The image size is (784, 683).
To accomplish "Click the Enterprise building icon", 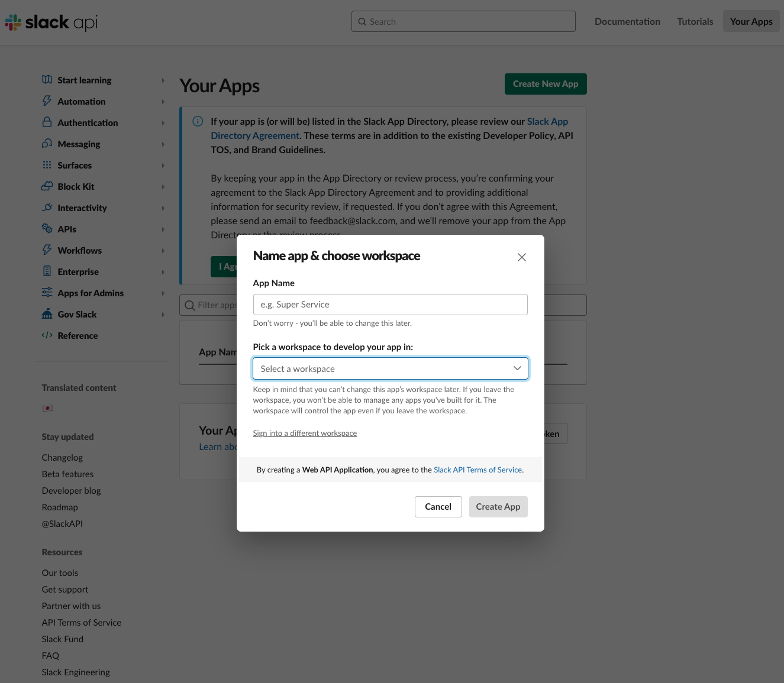I will point(47,271).
